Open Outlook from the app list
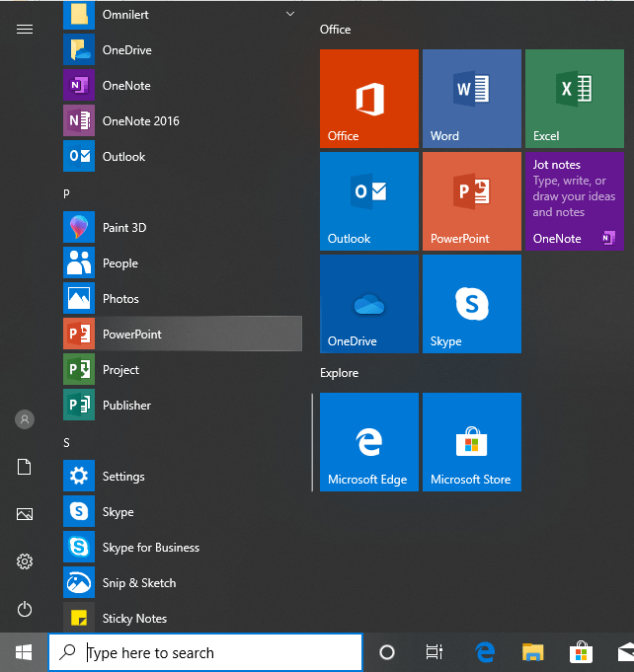This screenshot has height=672, width=634. pos(183,157)
